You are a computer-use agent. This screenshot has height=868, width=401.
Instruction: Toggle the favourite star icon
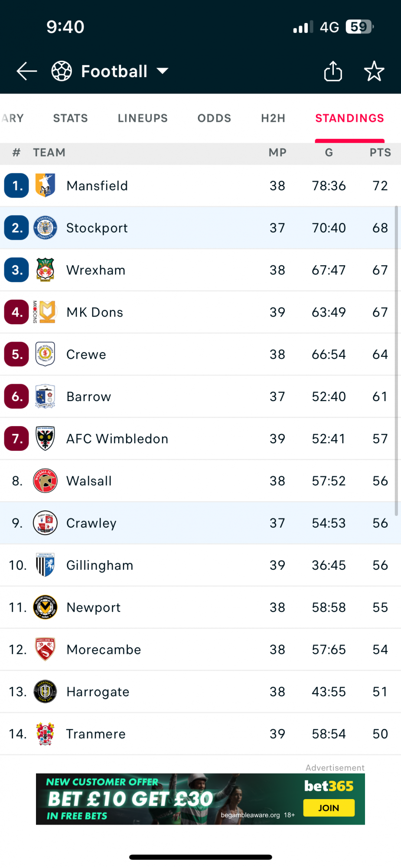374,71
